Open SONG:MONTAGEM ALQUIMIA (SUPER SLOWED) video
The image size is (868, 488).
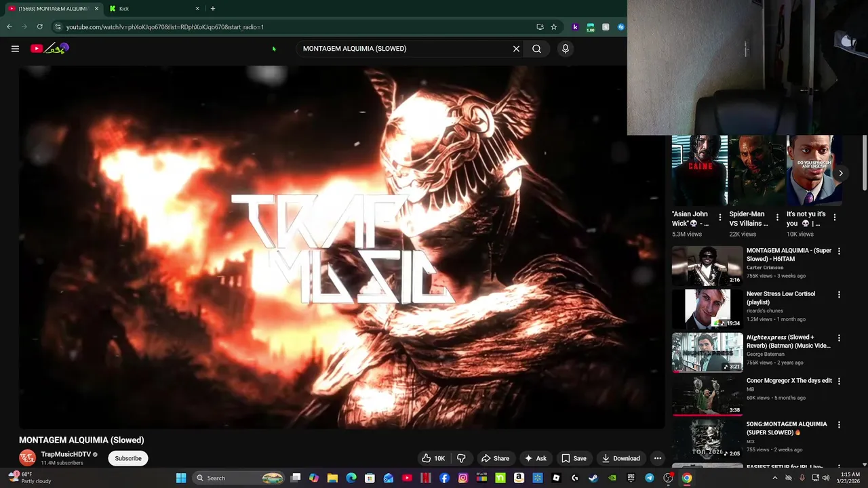click(707, 439)
